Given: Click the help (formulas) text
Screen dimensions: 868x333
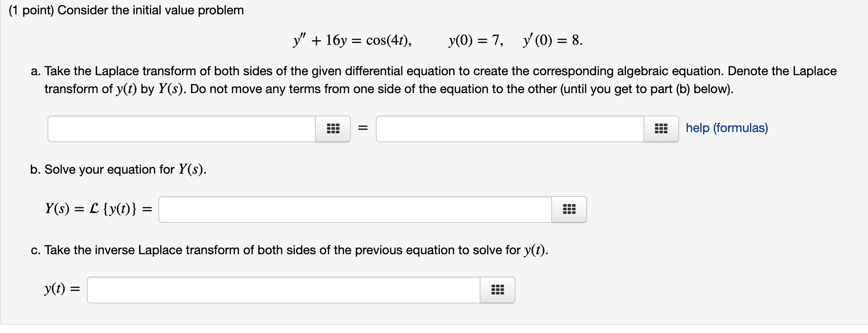Looking at the screenshot, I should pos(727,128).
